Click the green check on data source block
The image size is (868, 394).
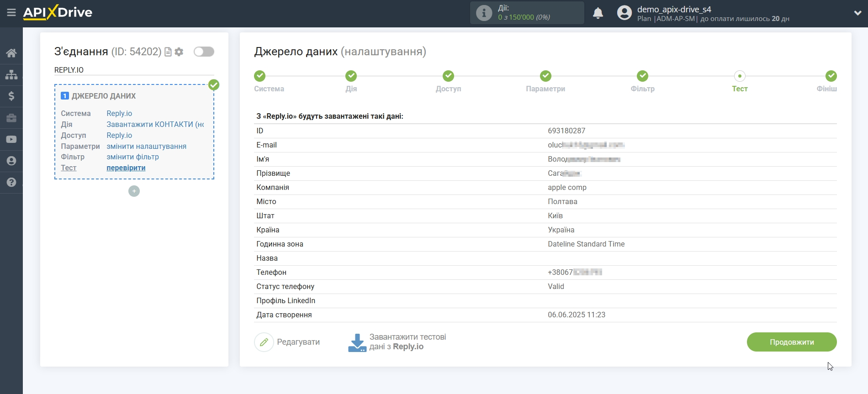click(x=214, y=85)
